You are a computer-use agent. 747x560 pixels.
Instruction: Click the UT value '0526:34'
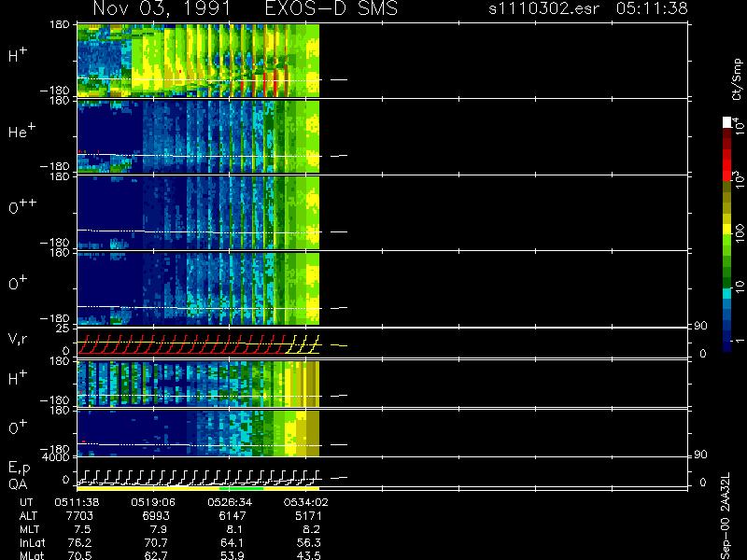pos(230,502)
